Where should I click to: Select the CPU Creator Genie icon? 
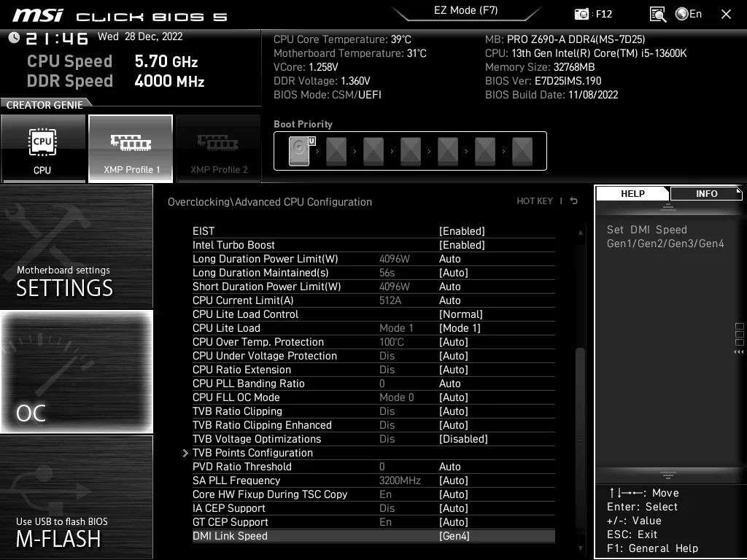(43, 149)
